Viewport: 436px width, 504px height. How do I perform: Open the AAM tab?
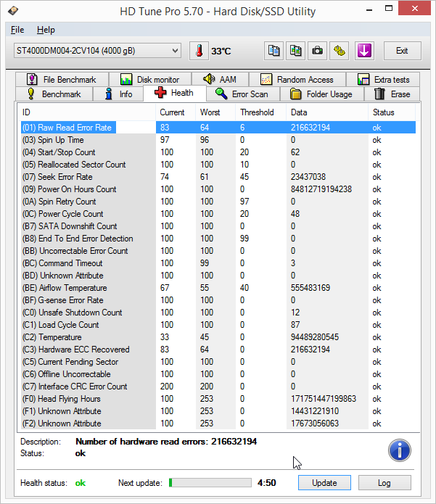(x=221, y=79)
